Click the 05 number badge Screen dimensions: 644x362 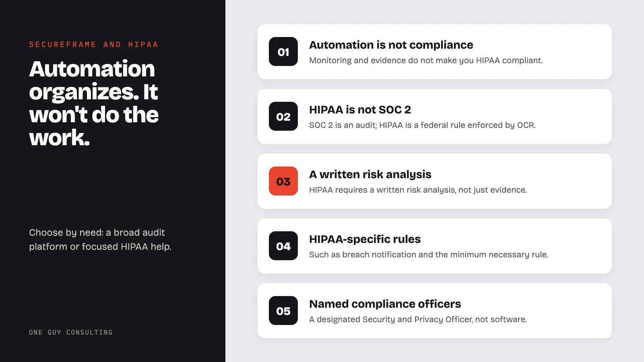(x=283, y=311)
